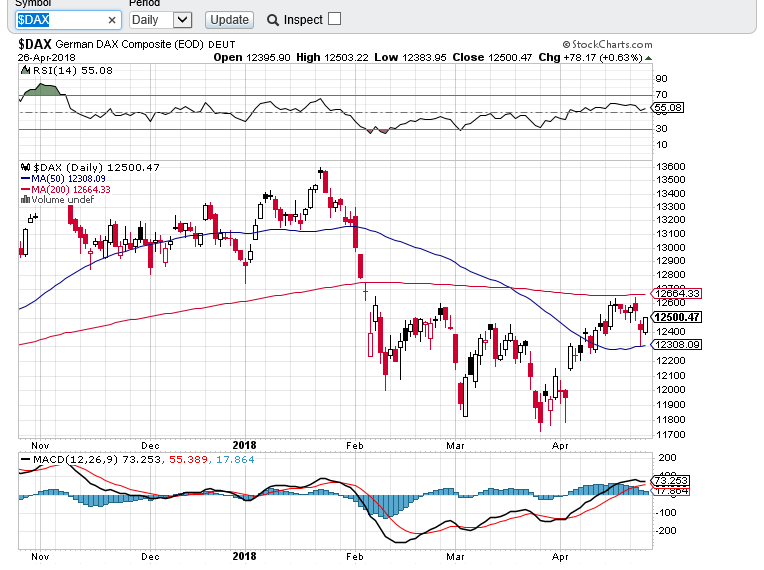764x570 pixels.
Task: Click the 2018 label on price axis
Action: [244, 445]
